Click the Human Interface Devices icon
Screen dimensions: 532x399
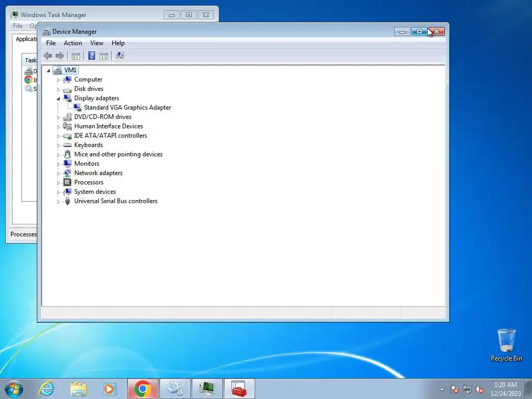tap(67, 126)
